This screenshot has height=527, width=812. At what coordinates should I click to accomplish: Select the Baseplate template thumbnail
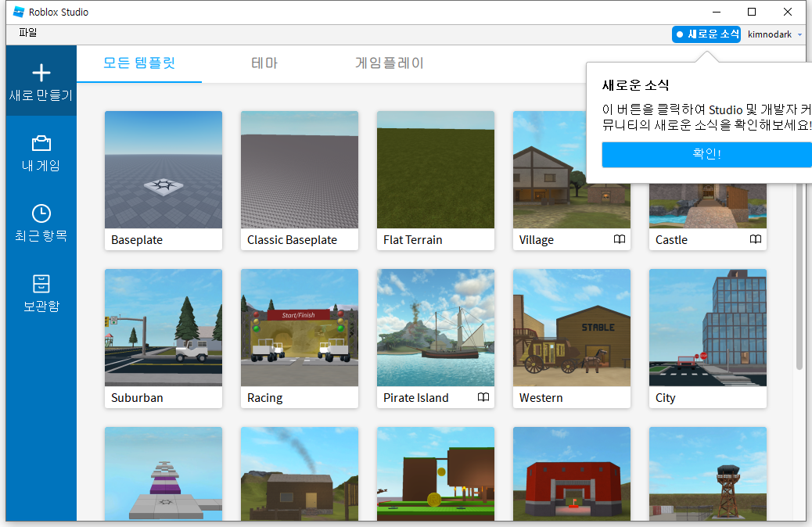(x=163, y=170)
